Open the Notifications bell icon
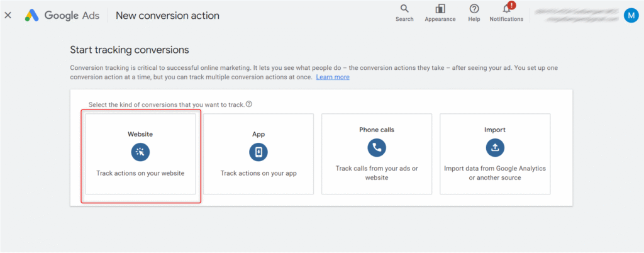644x253 pixels. tap(506, 9)
